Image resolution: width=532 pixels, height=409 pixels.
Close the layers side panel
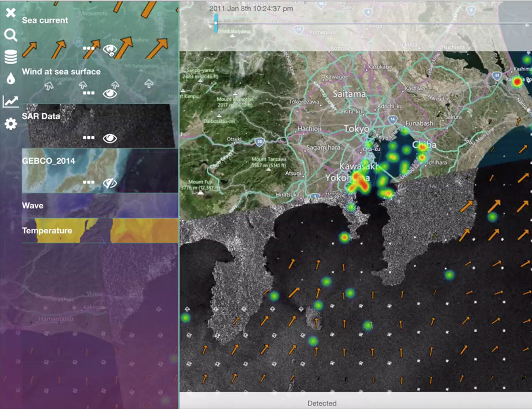pos(10,12)
